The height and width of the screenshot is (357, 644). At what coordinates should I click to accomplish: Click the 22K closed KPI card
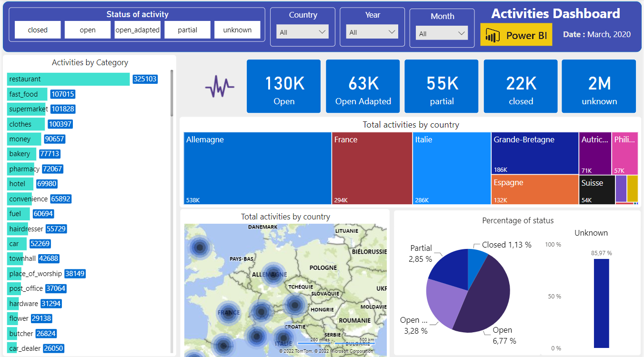pyautogui.click(x=521, y=86)
